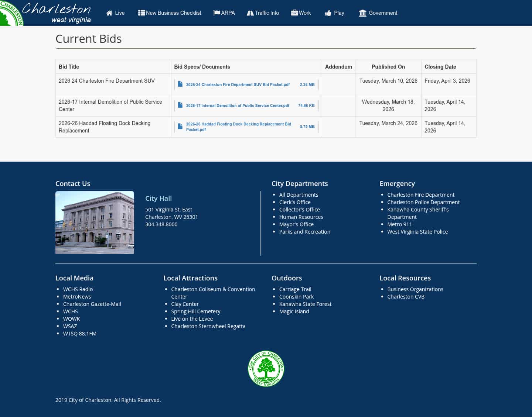Open the Traffic Info menu item
The width and height of the screenshot is (532, 417).
click(266, 13)
